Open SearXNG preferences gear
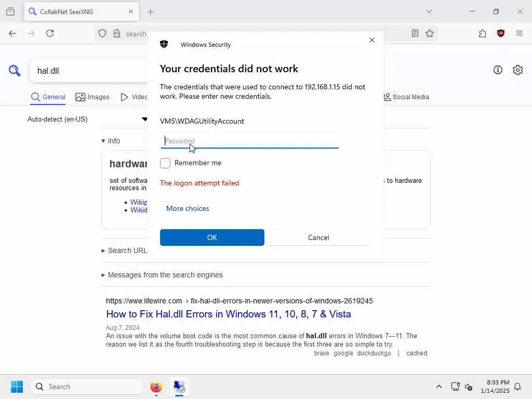Viewport: 532px width, 399px height. point(517,70)
